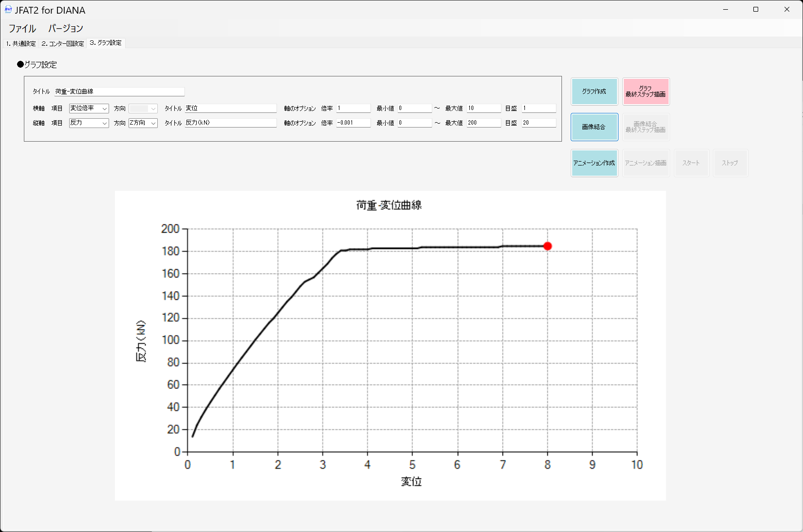Click the 縦軸 目盛 field with 20
The image size is (803, 532).
point(539,123)
